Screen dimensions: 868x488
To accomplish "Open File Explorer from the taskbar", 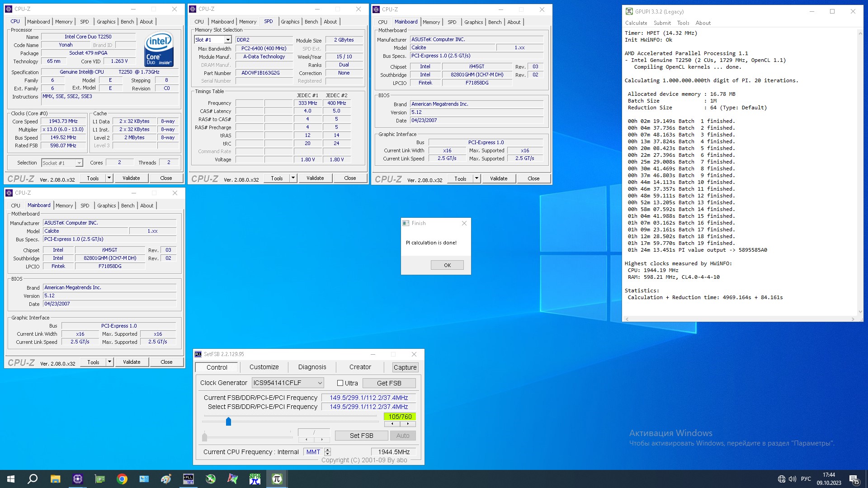I will tap(55, 479).
